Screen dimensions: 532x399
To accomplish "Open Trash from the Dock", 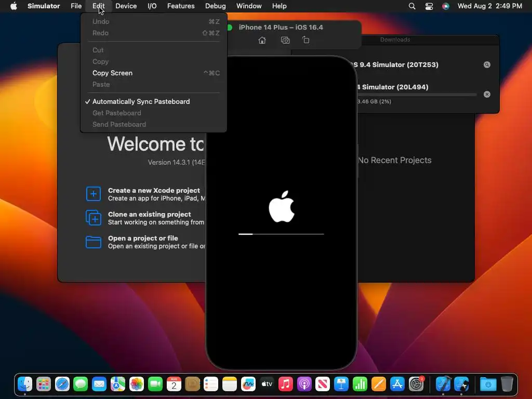I will (x=507, y=384).
